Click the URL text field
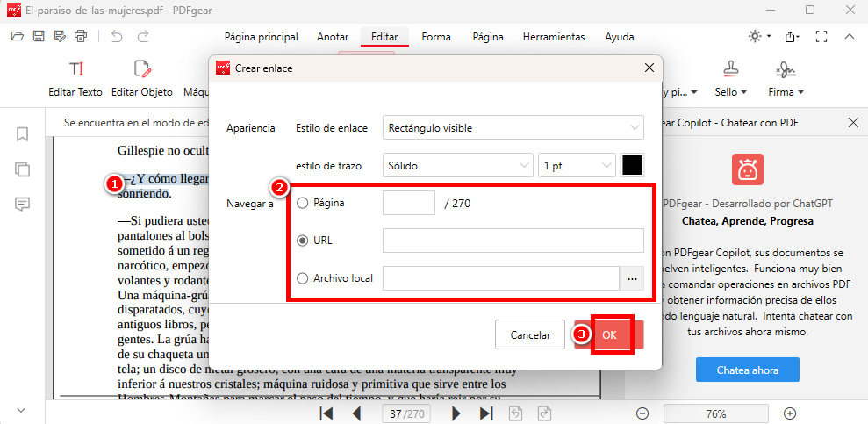The image size is (868, 424). tap(513, 241)
